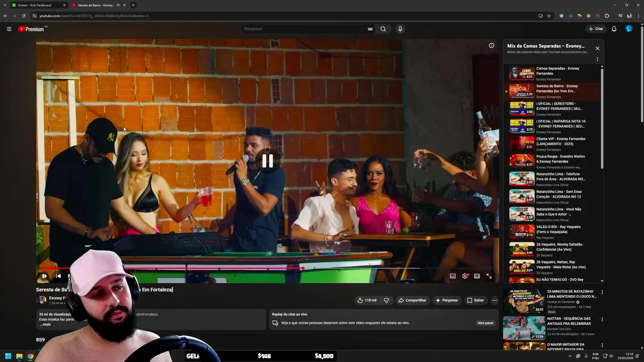Skip to previous video in player

click(x=58, y=276)
